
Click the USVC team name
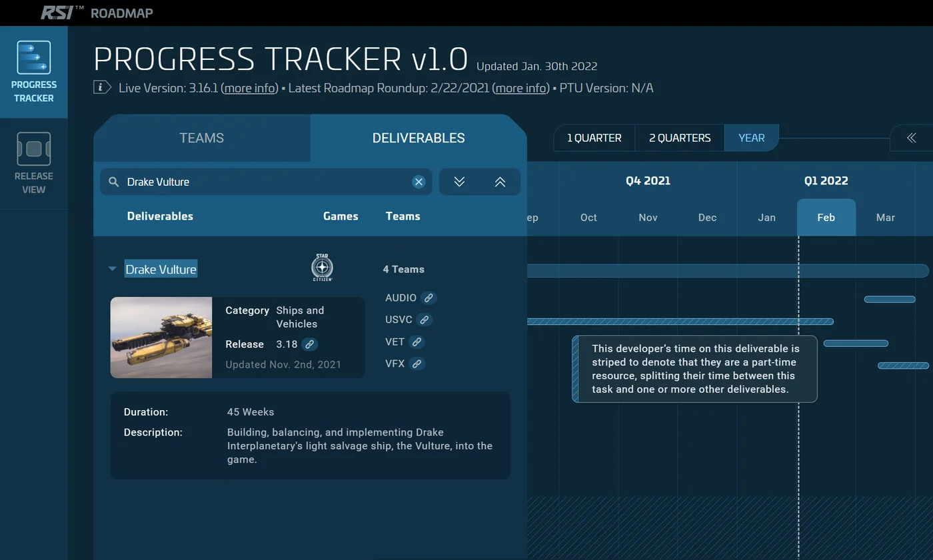coord(399,320)
